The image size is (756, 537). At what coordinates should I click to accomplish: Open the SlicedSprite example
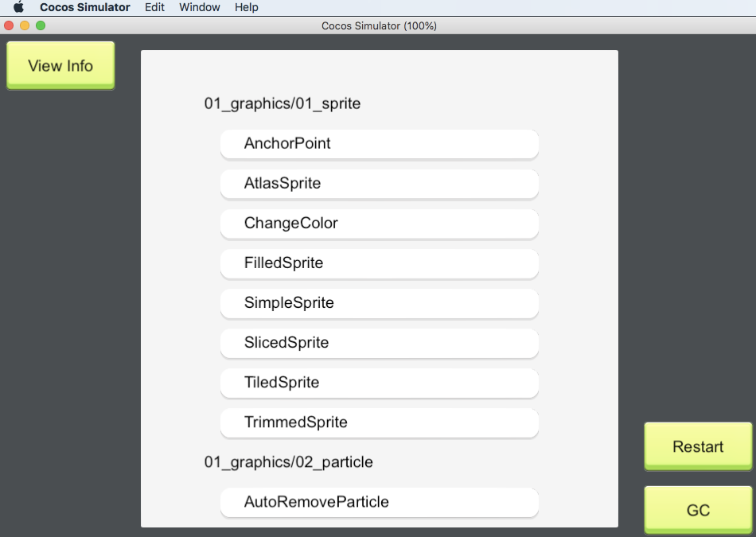[380, 343]
